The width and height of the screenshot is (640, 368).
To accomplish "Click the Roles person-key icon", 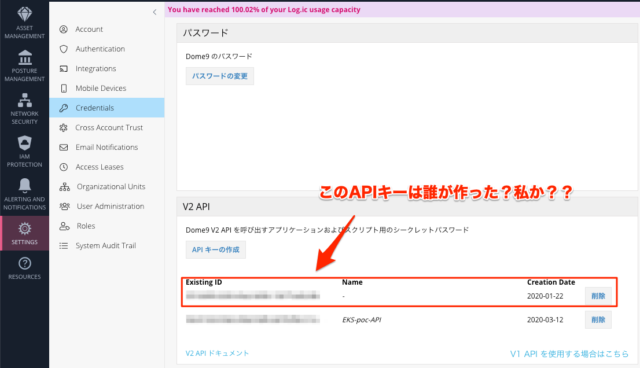I will tap(64, 226).
